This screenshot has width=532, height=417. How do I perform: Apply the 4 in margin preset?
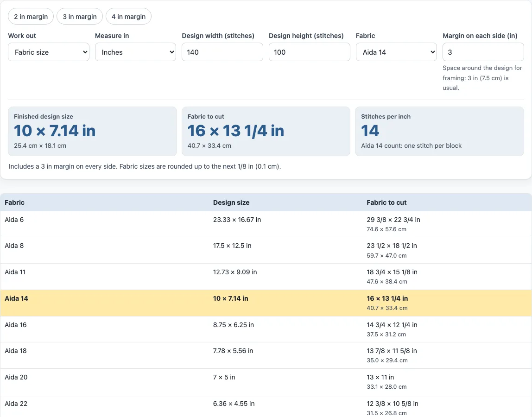coord(128,16)
